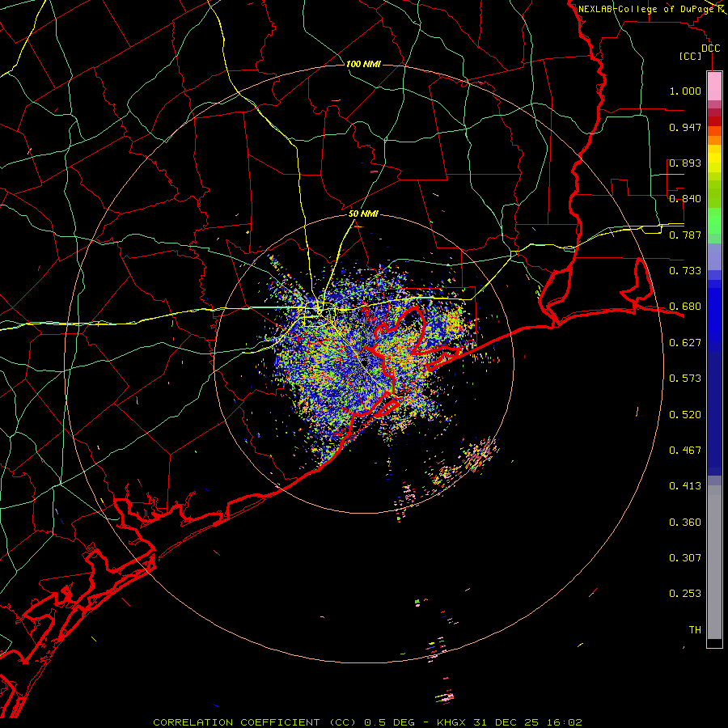Screen dimensions: 728x728
Task: Pick the bright green color bar swatch
Action: 714,221
